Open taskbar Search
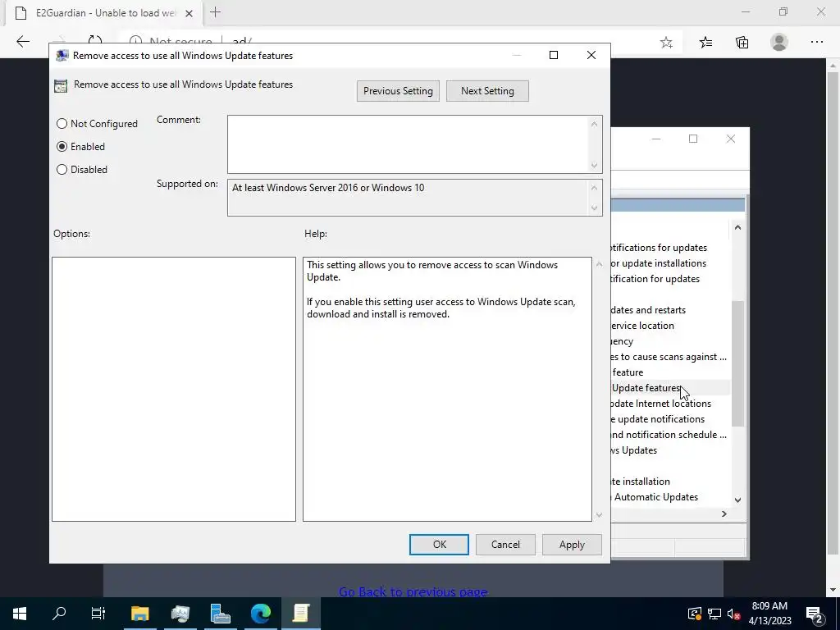The image size is (840, 630). tap(59, 614)
